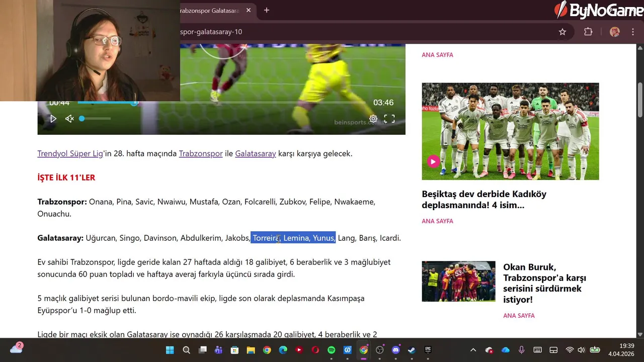Open the red YouTube-style taskbar app

[x=299, y=350]
